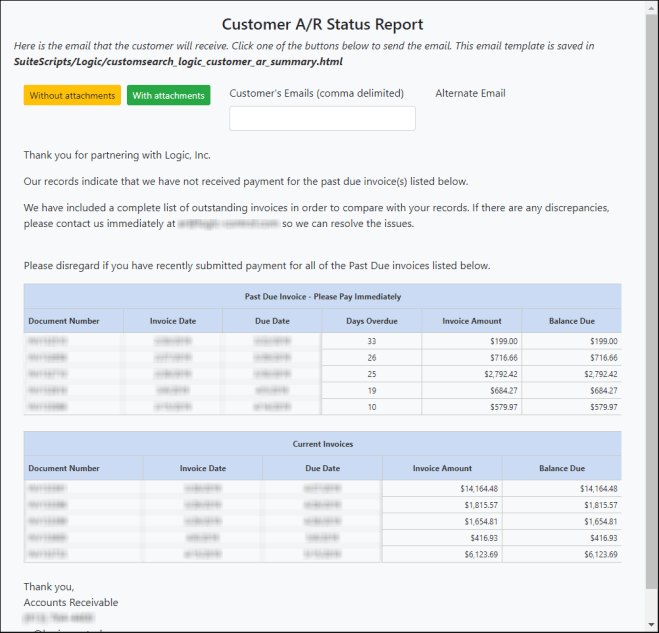
Task: Click the scrollbar up arrow
Action: click(x=651, y=8)
